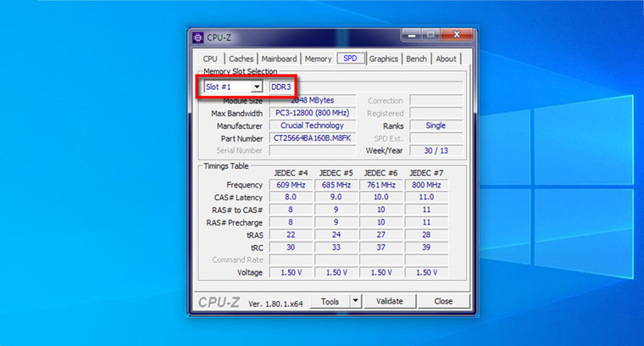Screen dimensions: 644x346
Task: Select the PC3-12800 (800 MHz) bandwidth value
Action: click(x=312, y=113)
